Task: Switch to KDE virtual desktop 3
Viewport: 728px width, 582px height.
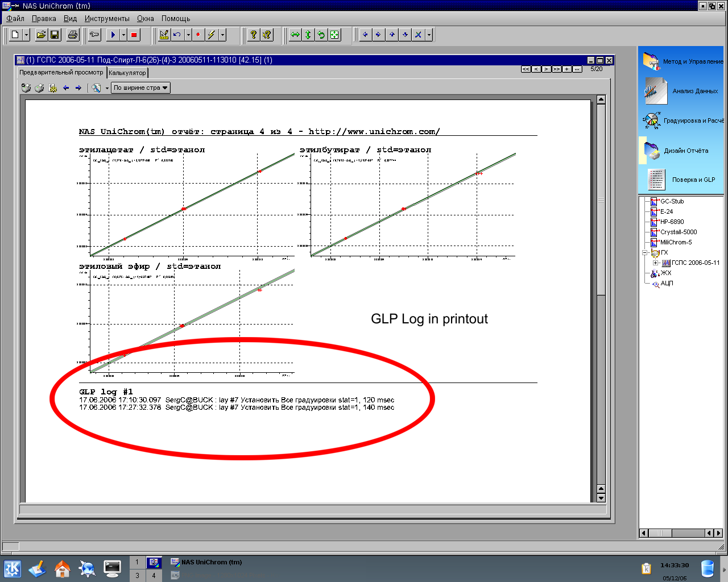Action: tap(137, 575)
